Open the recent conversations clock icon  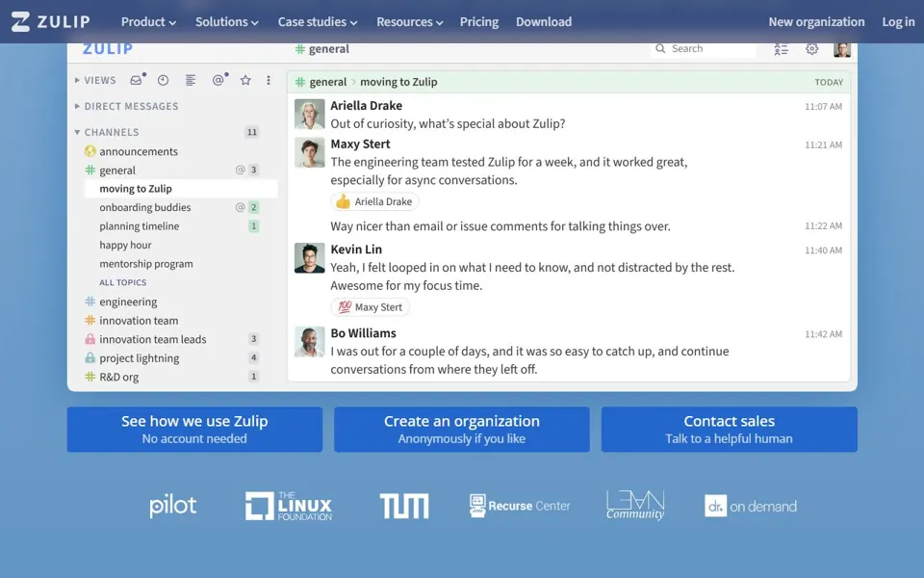[x=164, y=80]
